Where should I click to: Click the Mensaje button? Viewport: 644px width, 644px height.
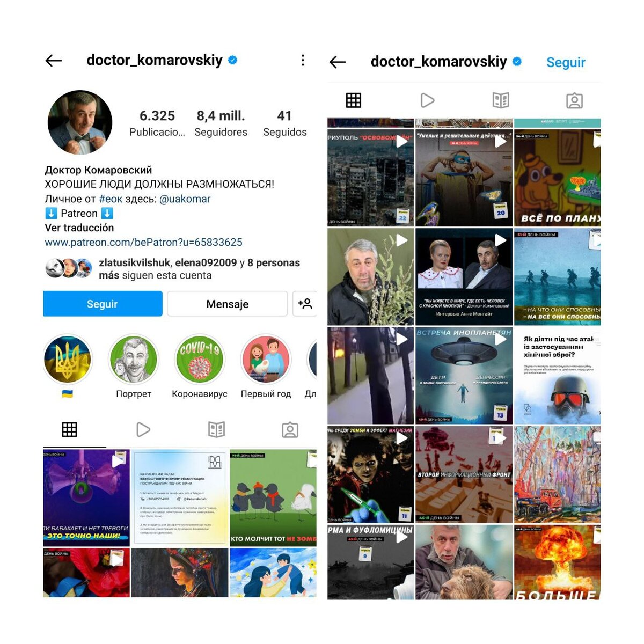pos(228,304)
